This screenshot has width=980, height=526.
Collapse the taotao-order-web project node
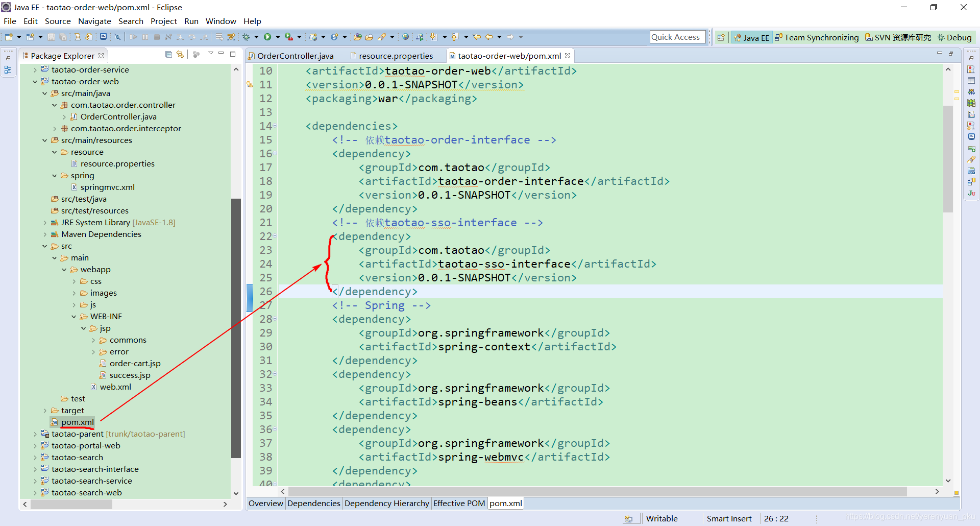pos(35,82)
